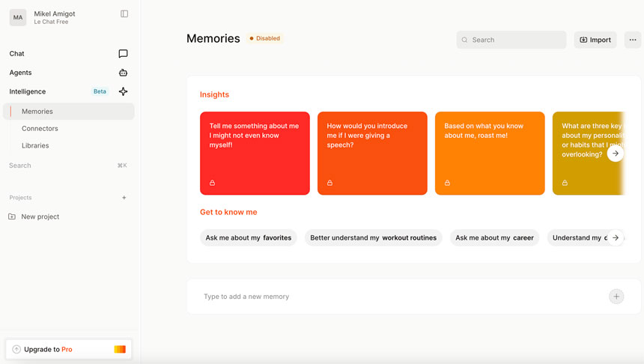Add a new project with plus icon
Screen dimensions: 644x364
tap(124, 198)
